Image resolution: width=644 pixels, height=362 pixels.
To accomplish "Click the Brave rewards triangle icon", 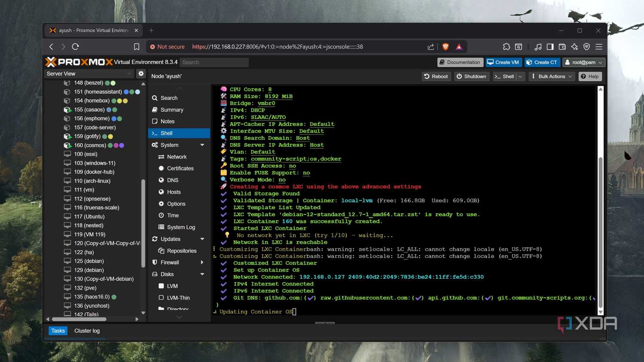I will [459, 47].
